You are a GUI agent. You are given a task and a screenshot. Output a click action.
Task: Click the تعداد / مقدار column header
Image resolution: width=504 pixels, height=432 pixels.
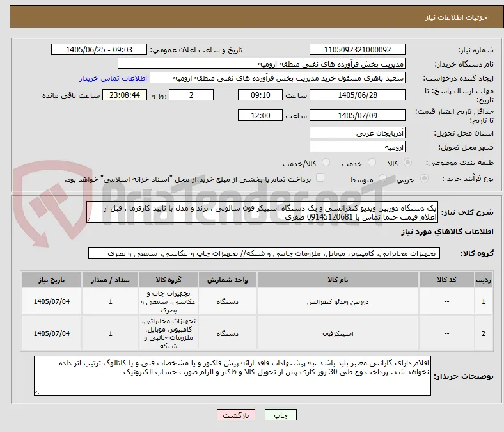click(x=110, y=280)
